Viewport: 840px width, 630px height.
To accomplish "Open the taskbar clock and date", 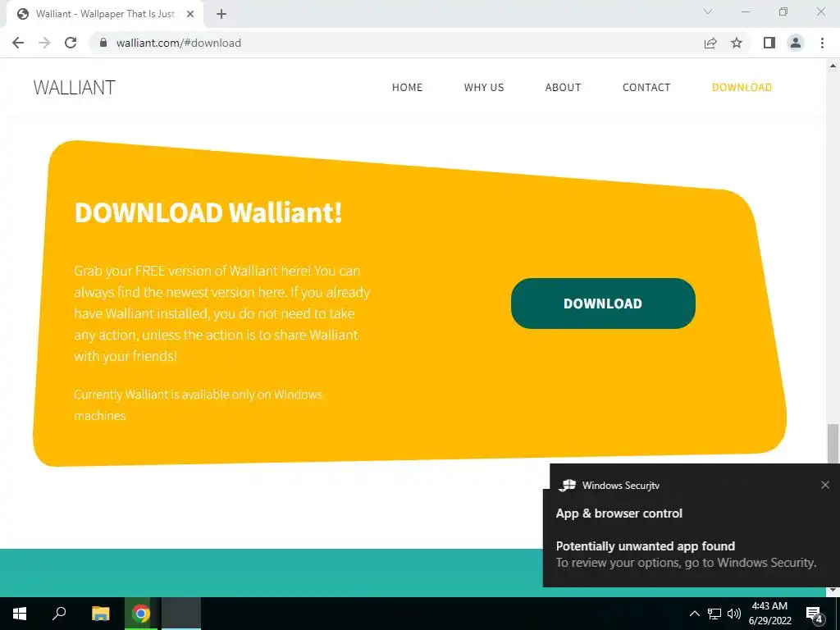I will coord(769,614).
